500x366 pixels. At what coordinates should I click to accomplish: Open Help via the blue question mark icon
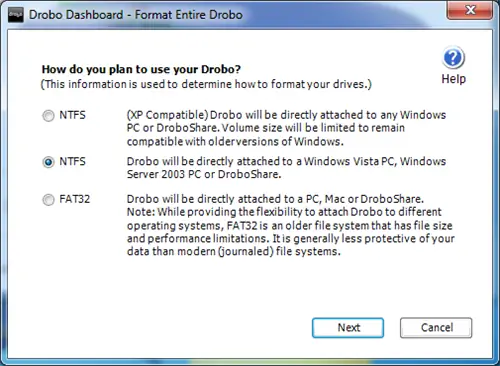tap(453, 58)
